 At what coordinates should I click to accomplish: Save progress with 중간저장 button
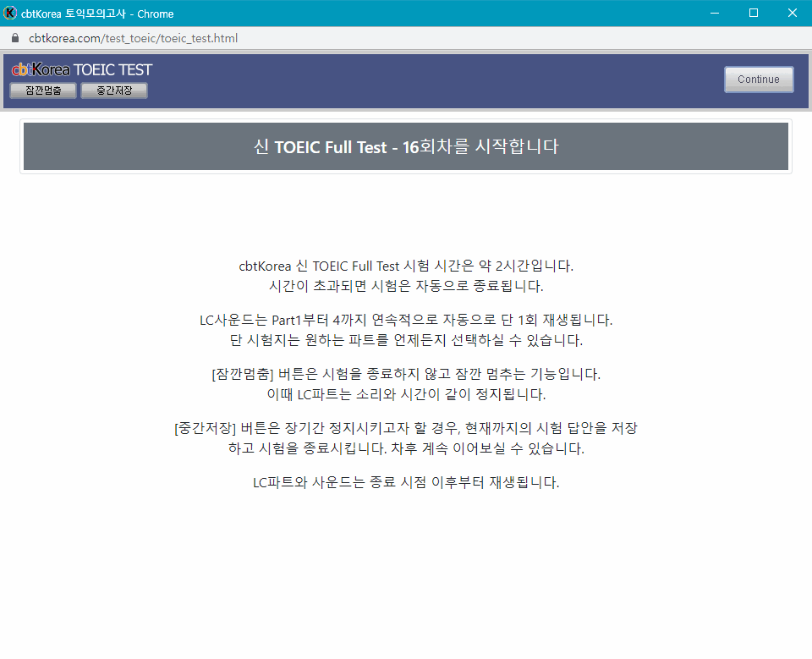(x=114, y=91)
